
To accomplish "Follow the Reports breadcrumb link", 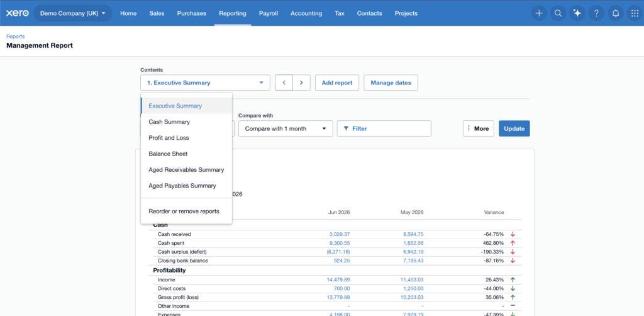I will click(x=16, y=36).
